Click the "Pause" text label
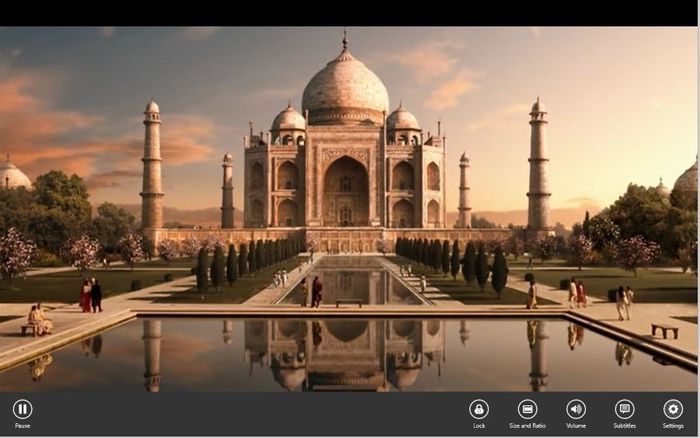700x438 pixels. point(22,426)
